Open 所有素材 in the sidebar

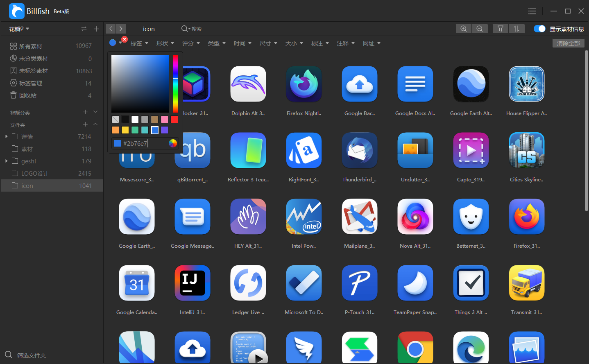click(x=52, y=46)
